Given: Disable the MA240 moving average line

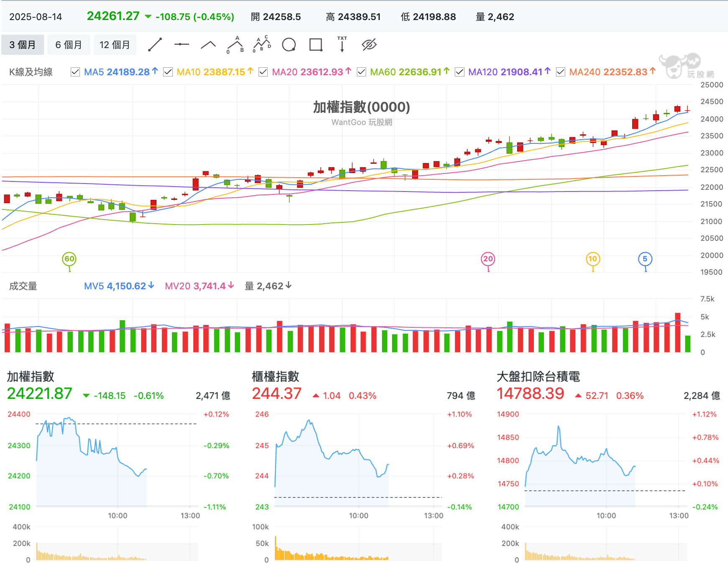Looking at the screenshot, I should tap(561, 72).
